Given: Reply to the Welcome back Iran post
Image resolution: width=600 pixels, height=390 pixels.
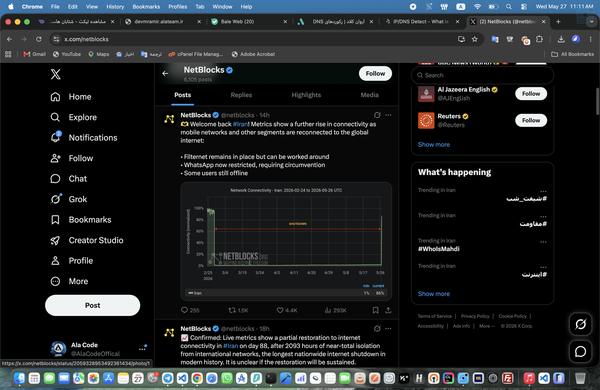Looking at the screenshot, I should coord(190,310).
